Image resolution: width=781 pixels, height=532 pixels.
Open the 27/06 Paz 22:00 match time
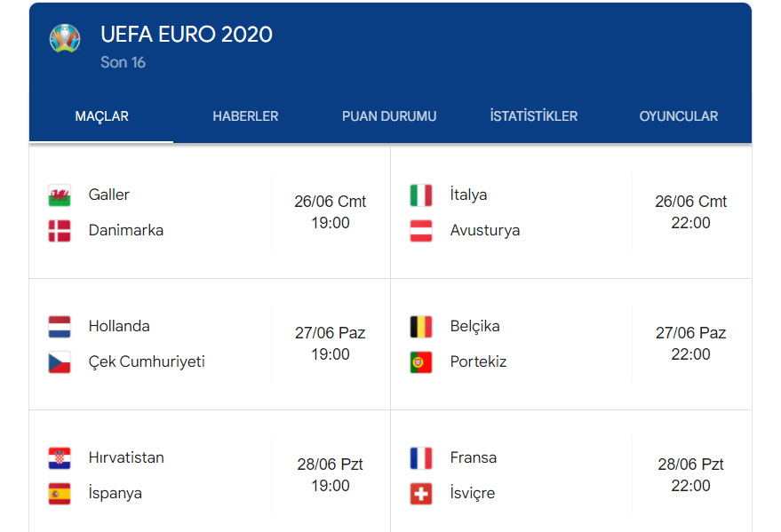(690, 344)
